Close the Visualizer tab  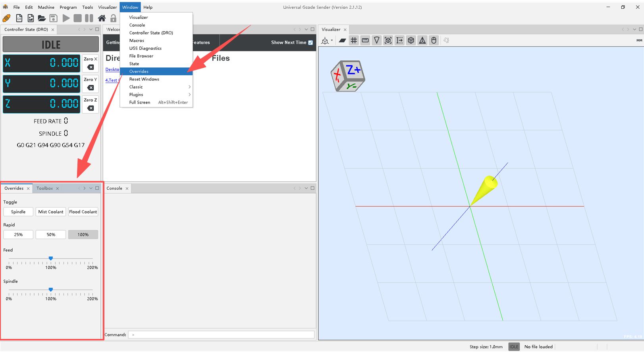(345, 30)
